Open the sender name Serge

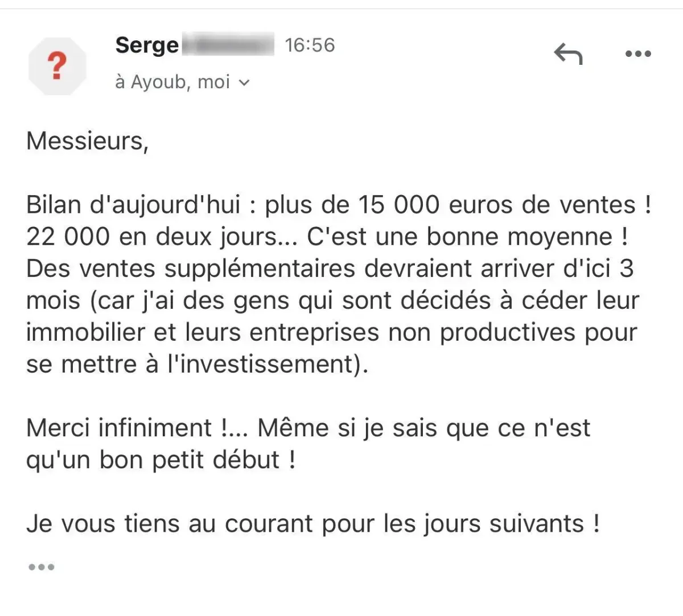(x=147, y=45)
